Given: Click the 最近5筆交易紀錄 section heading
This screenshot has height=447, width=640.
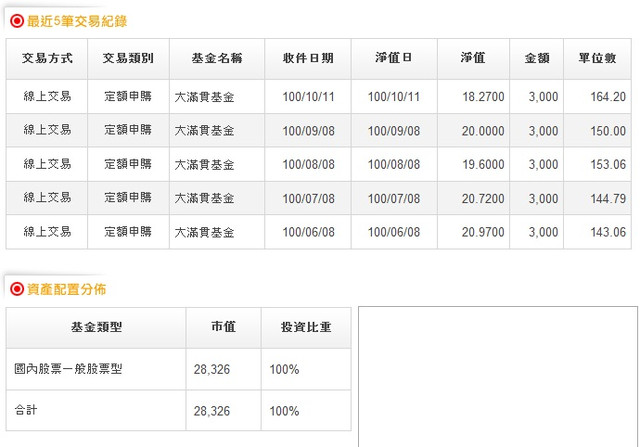Looking at the screenshot, I should (77, 21).
